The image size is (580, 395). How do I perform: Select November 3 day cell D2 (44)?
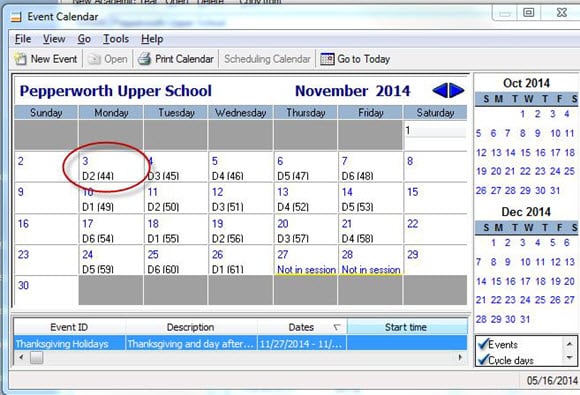pos(111,167)
